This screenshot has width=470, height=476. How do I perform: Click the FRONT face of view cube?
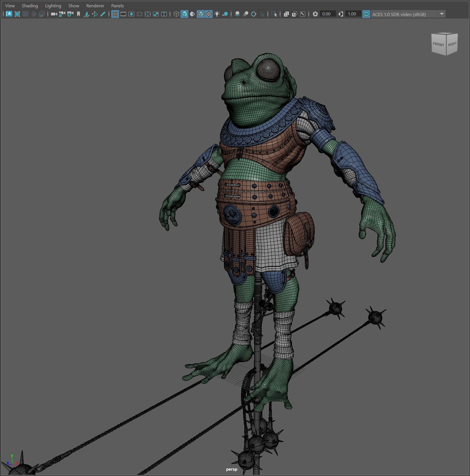(438, 45)
